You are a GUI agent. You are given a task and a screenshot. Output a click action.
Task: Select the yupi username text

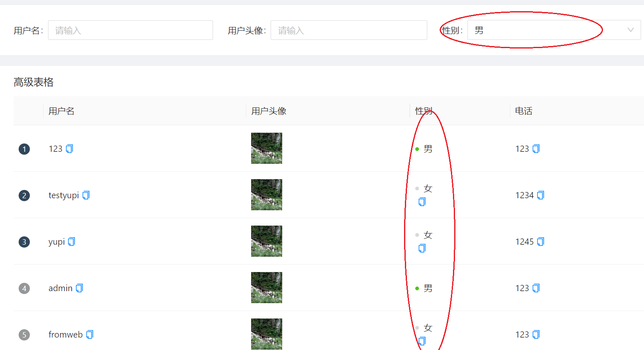(57, 242)
